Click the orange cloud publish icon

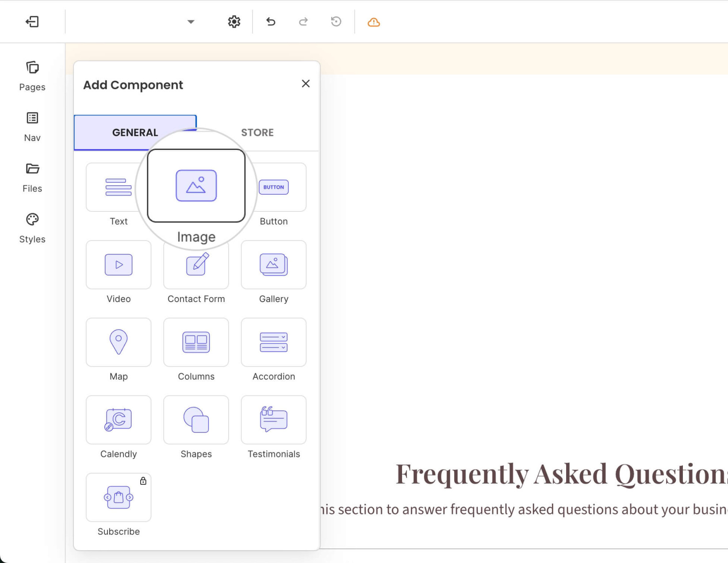374,22
